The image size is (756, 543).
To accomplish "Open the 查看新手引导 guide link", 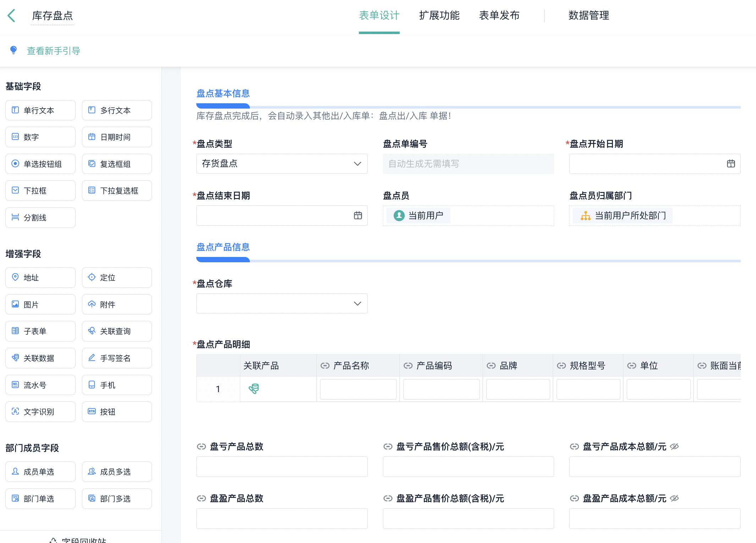I will pos(53,50).
